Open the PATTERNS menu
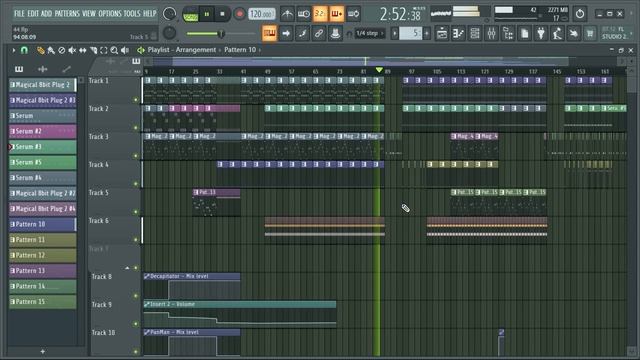640x360 pixels. click(67, 13)
